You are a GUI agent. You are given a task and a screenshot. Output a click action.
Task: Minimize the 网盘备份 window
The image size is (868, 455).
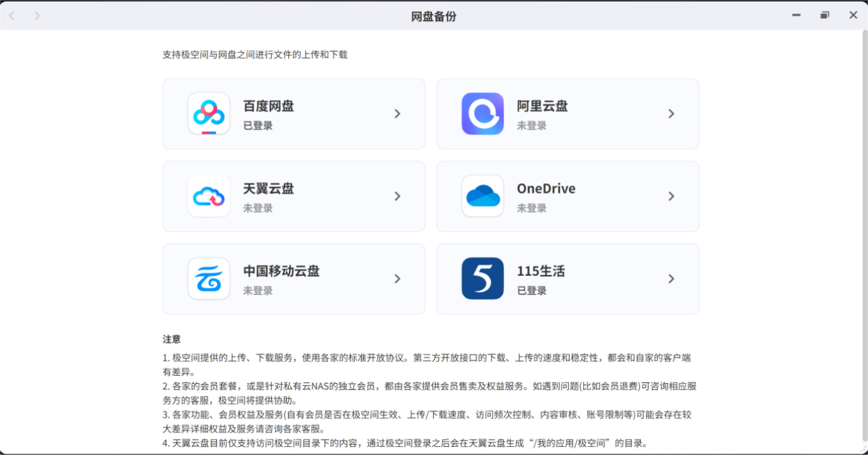[796, 15]
